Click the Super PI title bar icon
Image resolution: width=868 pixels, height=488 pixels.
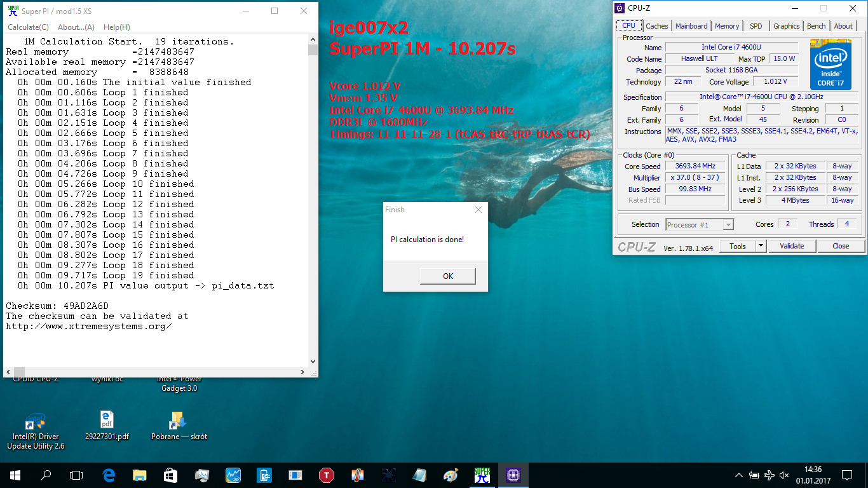click(12, 10)
